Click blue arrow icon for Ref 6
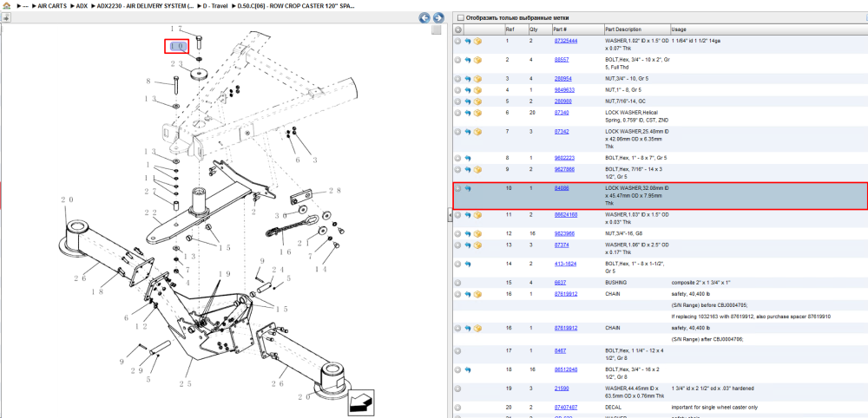Screen dimensions: 868x418 pos(467,112)
